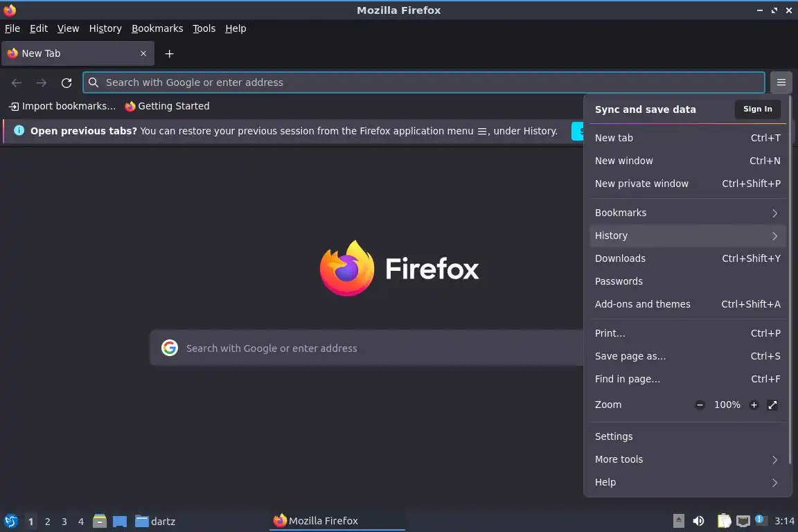This screenshot has height=532, width=798.
Task: Click the address bar search field
Action: point(423,82)
